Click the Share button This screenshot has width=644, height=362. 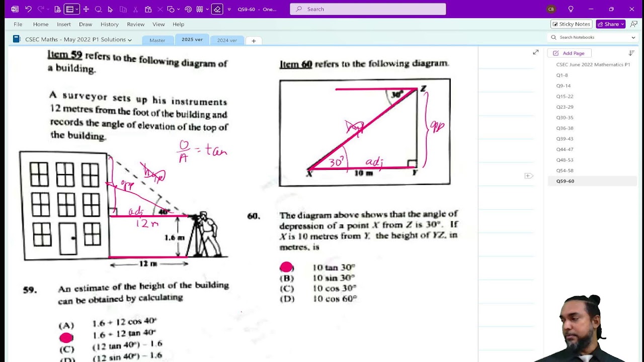610,24
